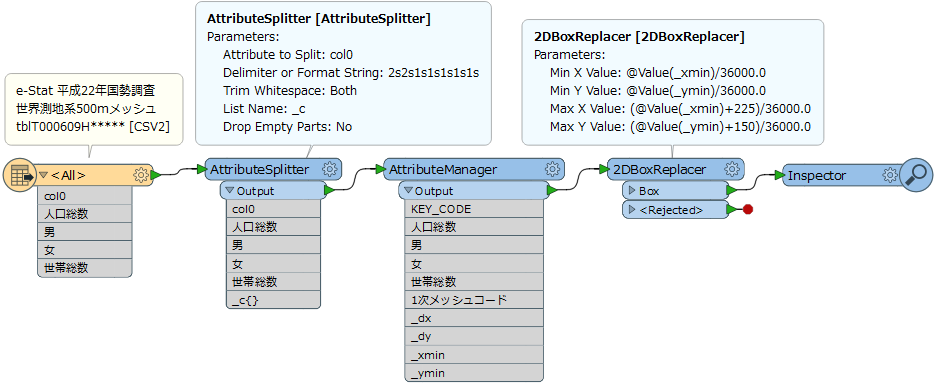The height and width of the screenshot is (384, 936).
Task: Click the red Rejected port terminator dot
Action: [x=747, y=210]
